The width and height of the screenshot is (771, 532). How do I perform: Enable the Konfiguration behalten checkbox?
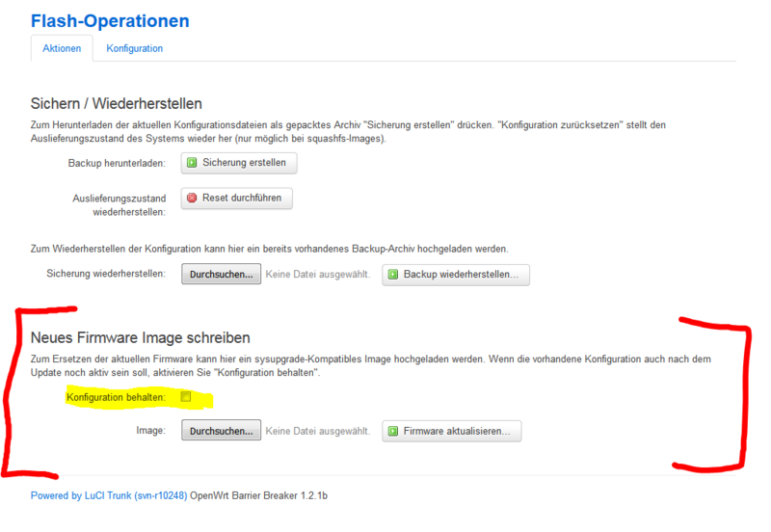(186, 397)
